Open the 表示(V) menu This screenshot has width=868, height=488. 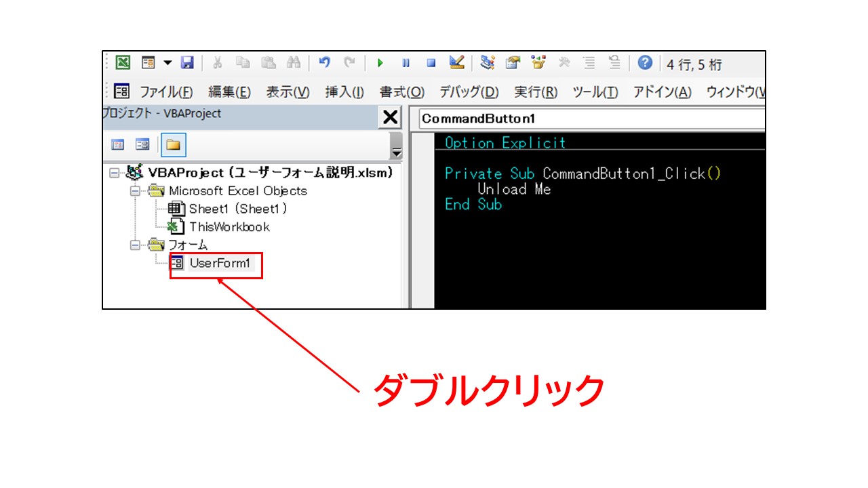point(288,92)
